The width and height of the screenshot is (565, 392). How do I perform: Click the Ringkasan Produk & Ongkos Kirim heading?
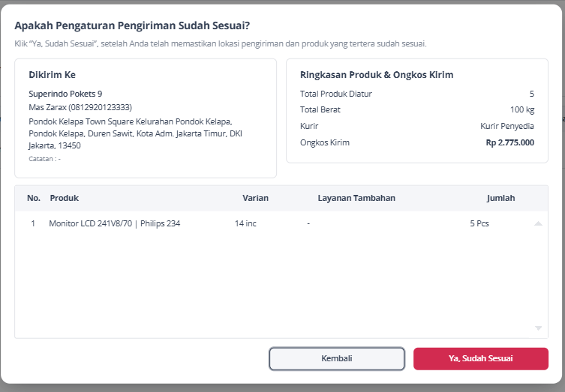point(377,75)
